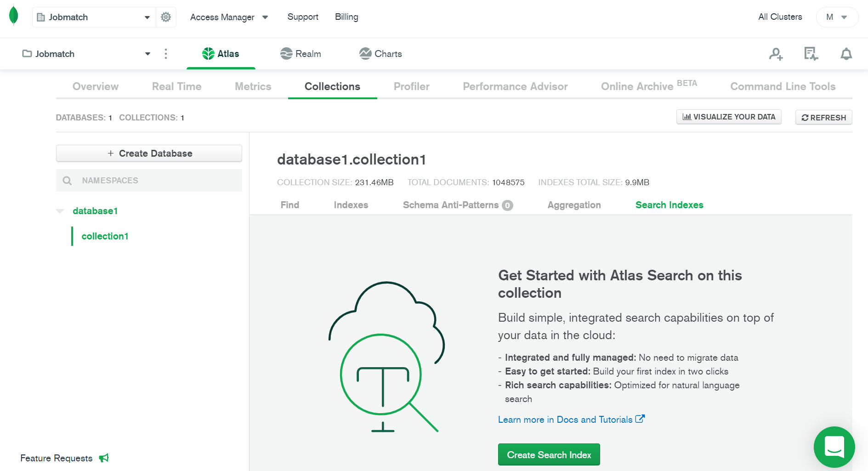This screenshot has height=471, width=868.
Task: Switch to the Charts product tab
Action: tap(380, 54)
